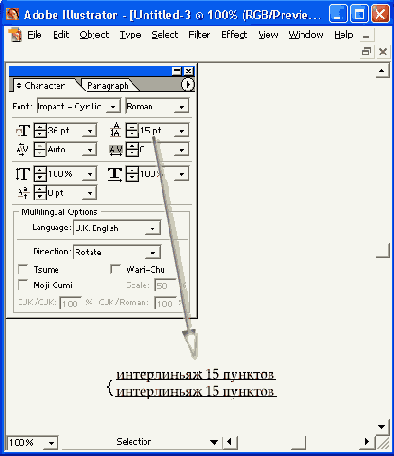Open the Type menu
394x456 pixels.
tap(130, 35)
